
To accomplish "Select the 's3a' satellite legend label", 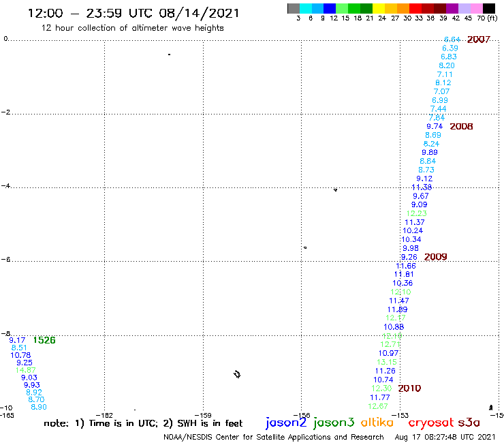I will pyautogui.click(x=469, y=423).
